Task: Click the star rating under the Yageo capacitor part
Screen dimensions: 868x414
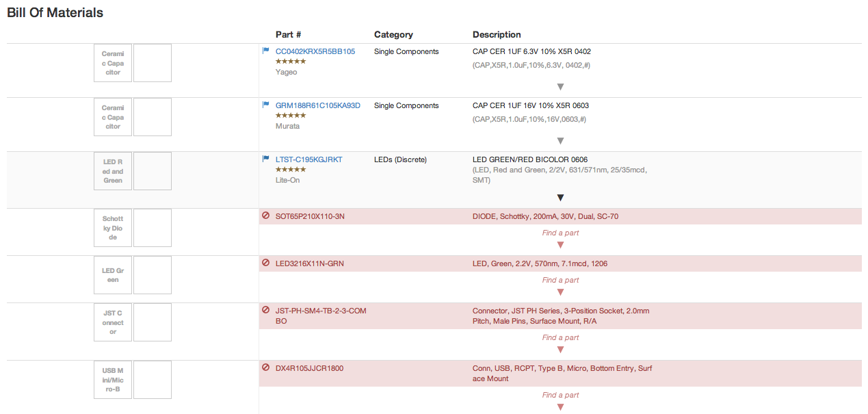Action: click(290, 62)
